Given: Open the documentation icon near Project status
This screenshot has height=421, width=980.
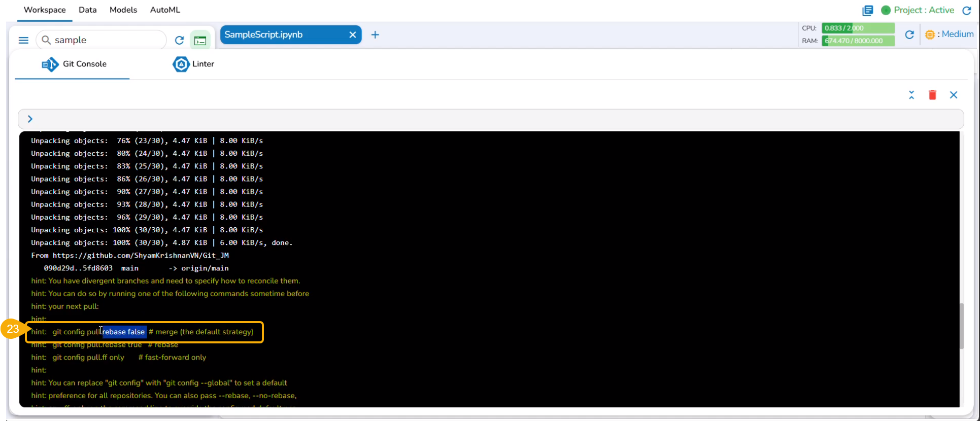Looking at the screenshot, I should [x=868, y=10].
